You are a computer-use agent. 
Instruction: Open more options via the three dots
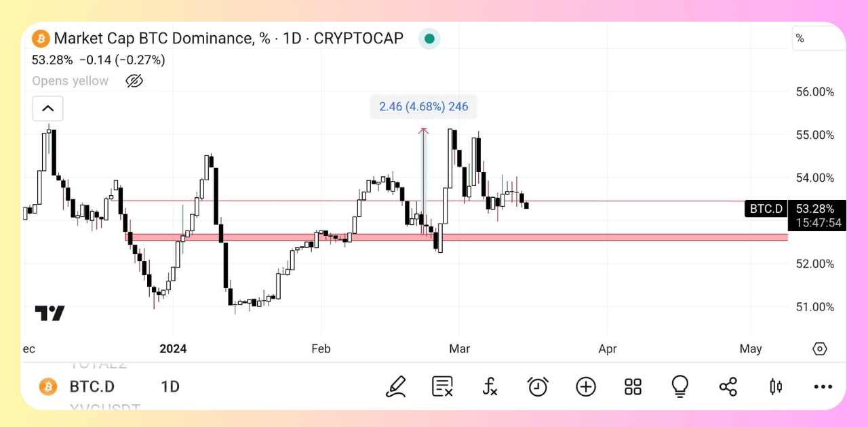pos(823,386)
